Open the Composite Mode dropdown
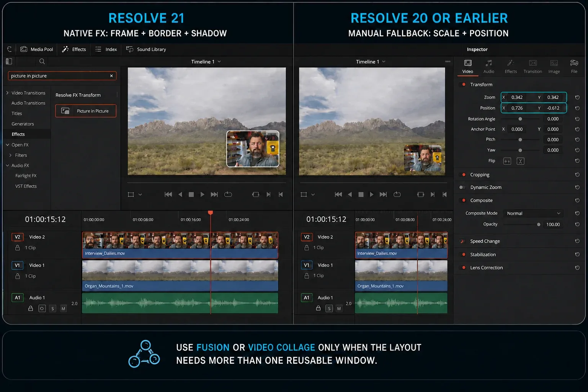The image size is (588, 392). (x=534, y=213)
